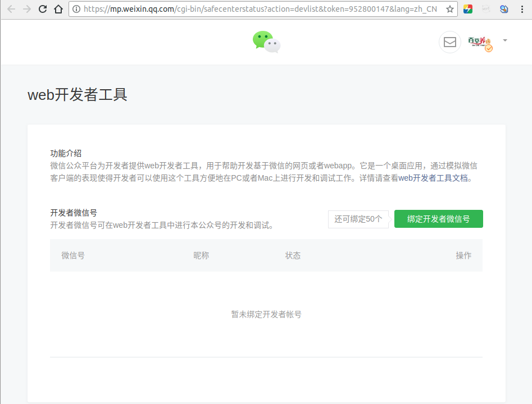The width and height of the screenshot is (532, 404).
Task: Click the 昵称 column header
Action: point(201,255)
